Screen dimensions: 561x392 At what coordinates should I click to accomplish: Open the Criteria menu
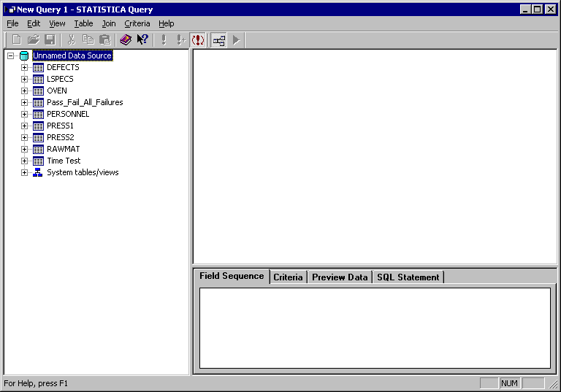coord(137,23)
